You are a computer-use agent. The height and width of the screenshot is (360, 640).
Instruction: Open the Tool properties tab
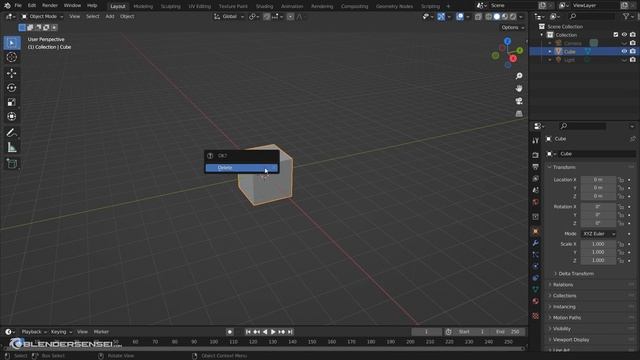click(536, 140)
